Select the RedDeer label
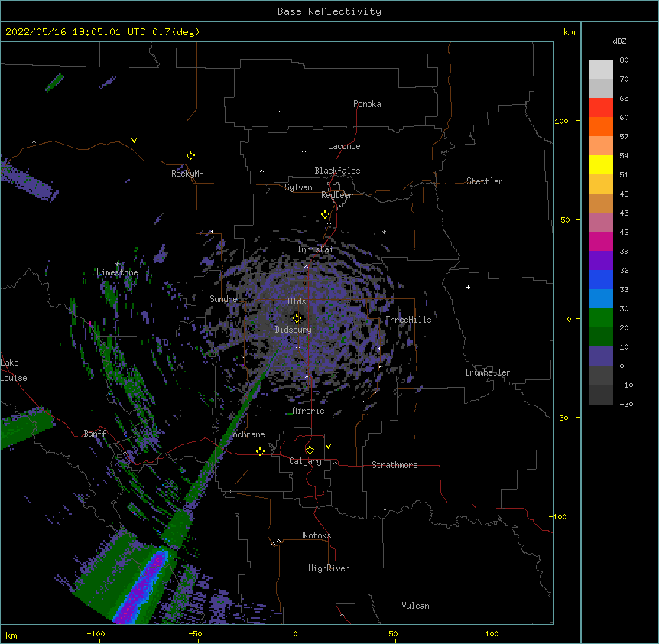 336,195
